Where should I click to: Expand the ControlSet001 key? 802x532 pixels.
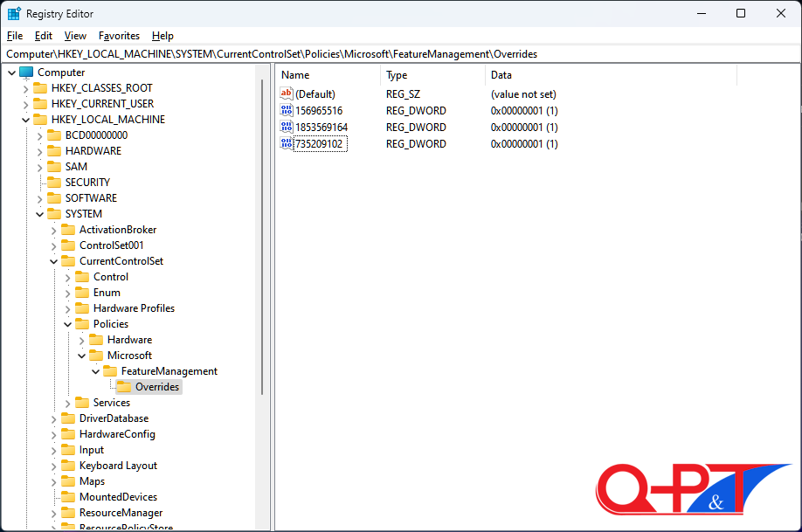(x=53, y=245)
